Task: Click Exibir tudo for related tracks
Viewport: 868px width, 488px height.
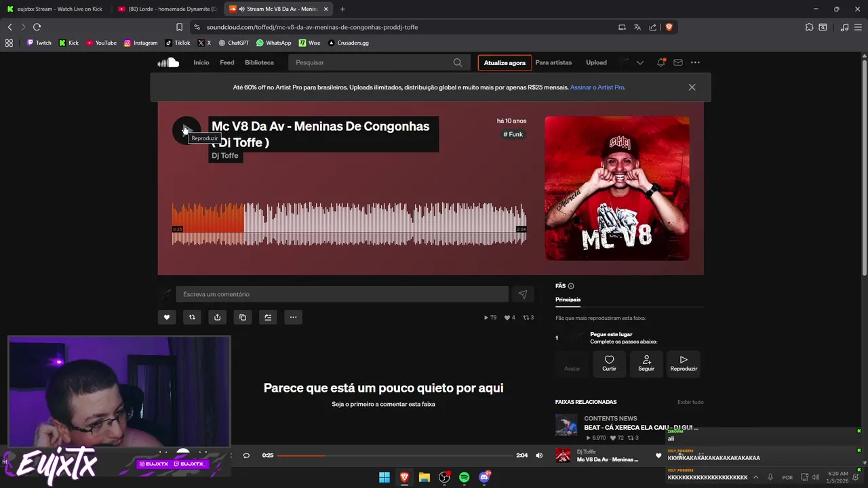Action: [x=690, y=402]
